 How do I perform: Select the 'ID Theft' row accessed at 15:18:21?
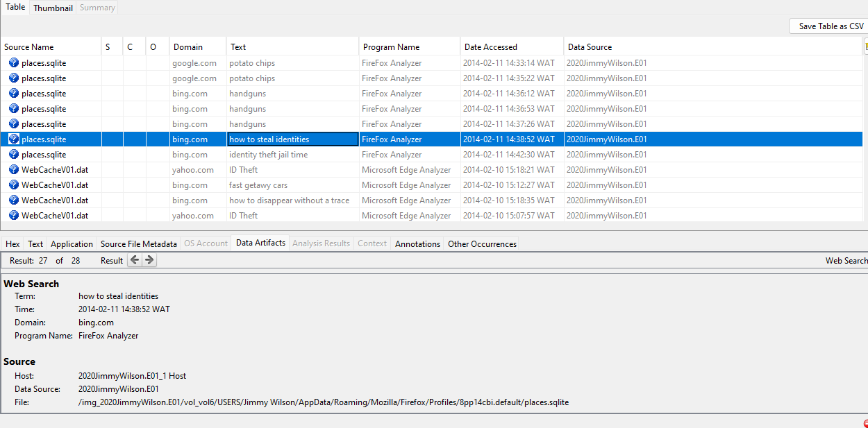pos(243,170)
